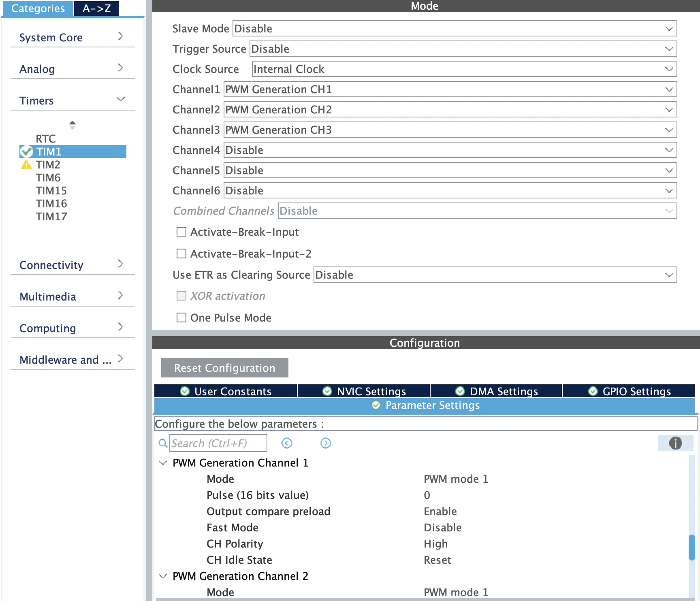Click the Channel 1 Mode value PWM mode 1
This screenshot has width=700, height=601.
(x=456, y=479)
